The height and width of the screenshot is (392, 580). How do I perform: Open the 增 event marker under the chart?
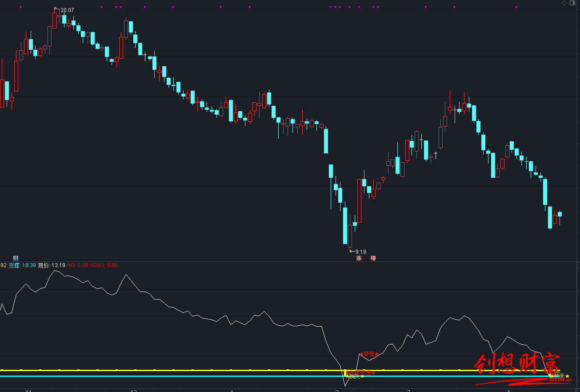tap(373, 258)
